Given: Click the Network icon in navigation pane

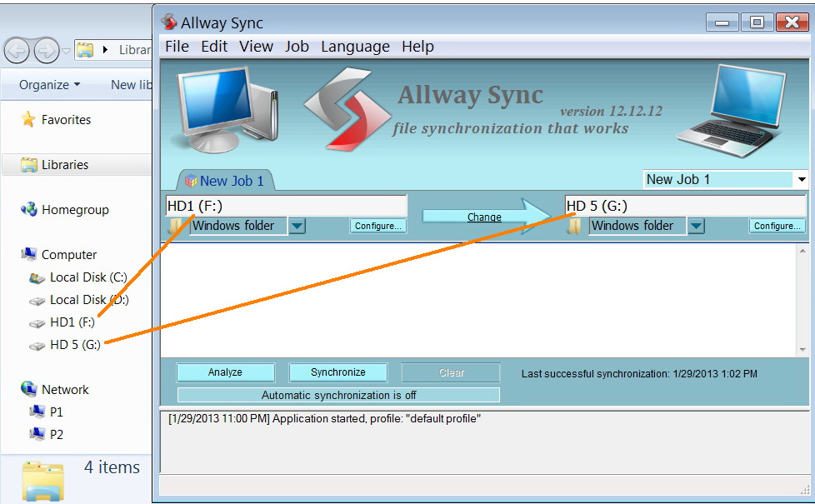Looking at the screenshot, I should coord(28,389).
